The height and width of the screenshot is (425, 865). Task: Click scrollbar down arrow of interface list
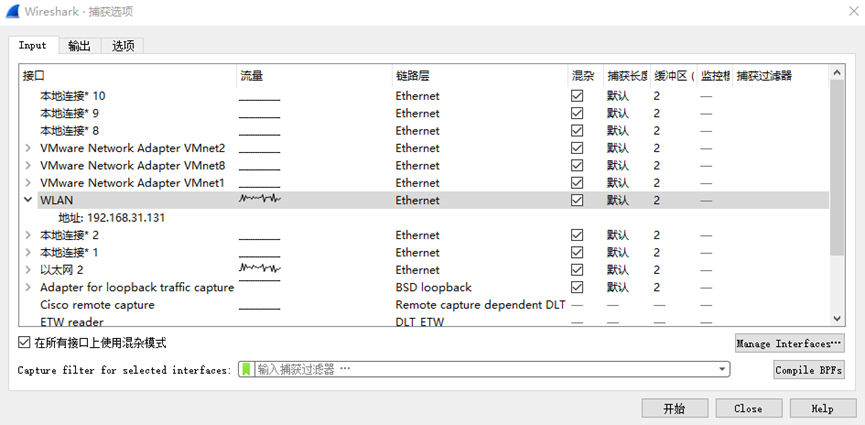(836, 318)
